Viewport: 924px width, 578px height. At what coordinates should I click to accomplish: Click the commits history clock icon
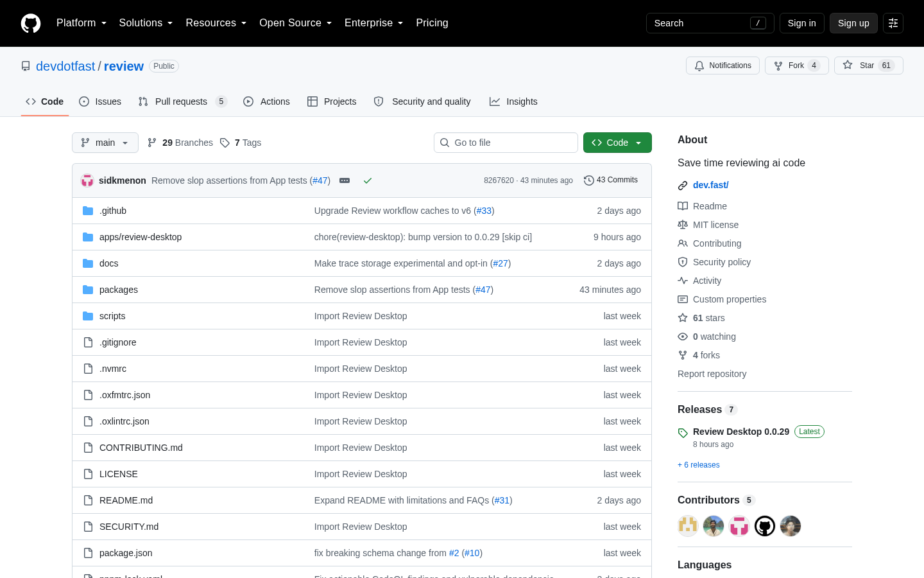[x=588, y=180]
